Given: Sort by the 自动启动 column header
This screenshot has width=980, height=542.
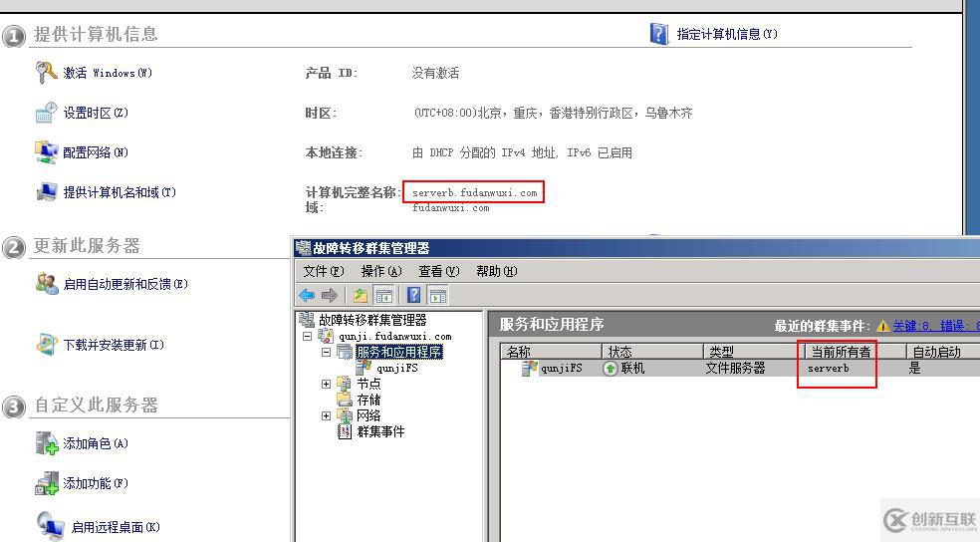Looking at the screenshot, I should tap(943, 352).
